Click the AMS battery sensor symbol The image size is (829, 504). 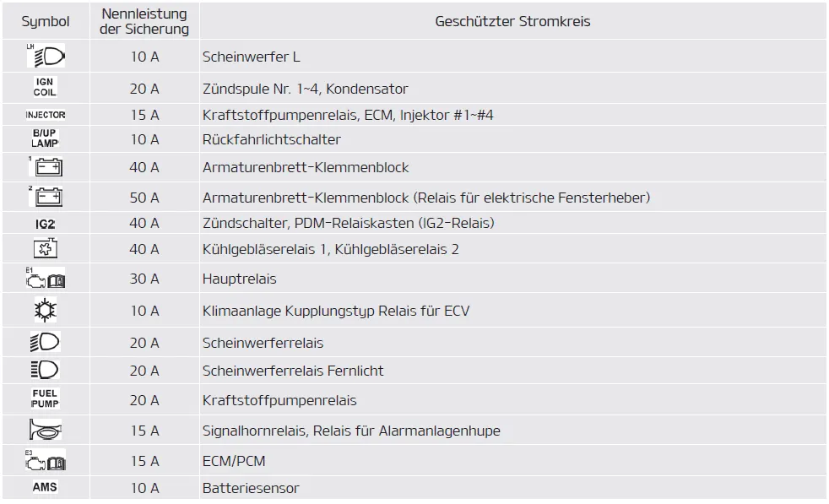pos(46,487)
